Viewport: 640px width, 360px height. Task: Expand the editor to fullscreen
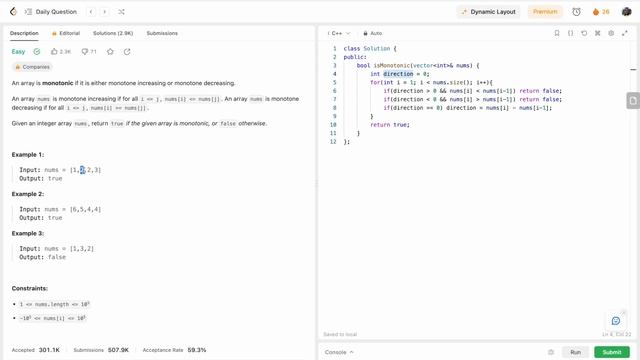point(624,33)
